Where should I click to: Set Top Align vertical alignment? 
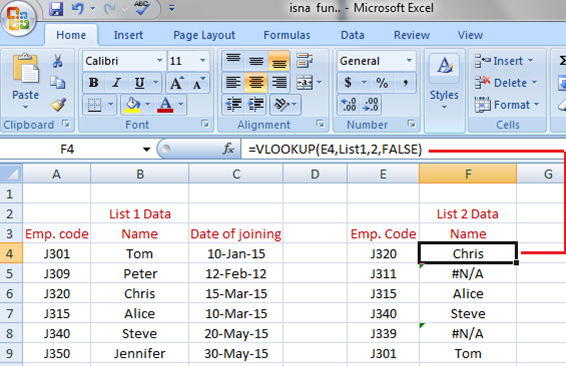233,61
